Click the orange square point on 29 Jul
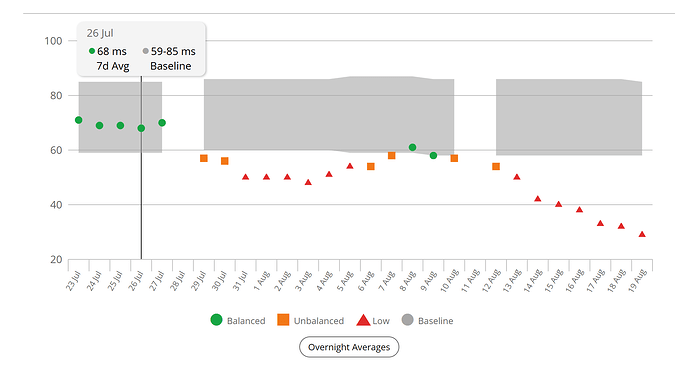The height and width of the screenshot is (378, 690). point(204,158)
